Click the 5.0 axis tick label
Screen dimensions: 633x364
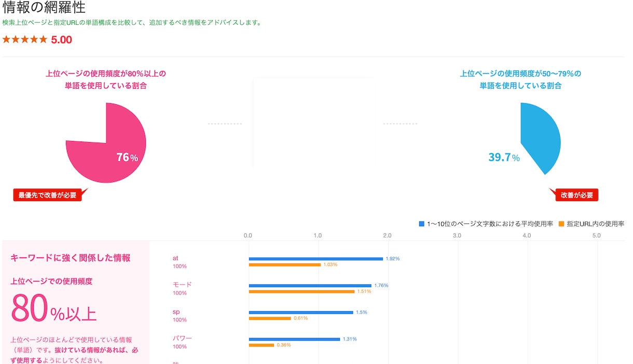point(596,235)
